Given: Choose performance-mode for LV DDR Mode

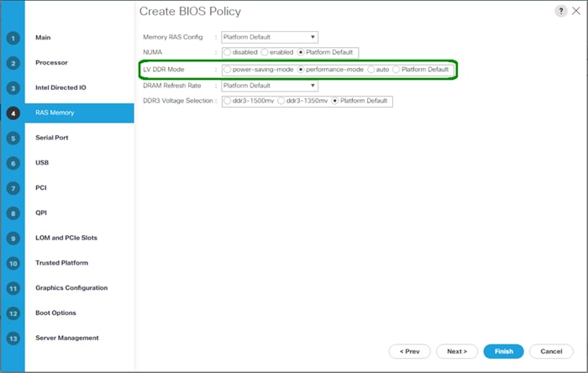Looking at the screenshot, I should [301, 70].
